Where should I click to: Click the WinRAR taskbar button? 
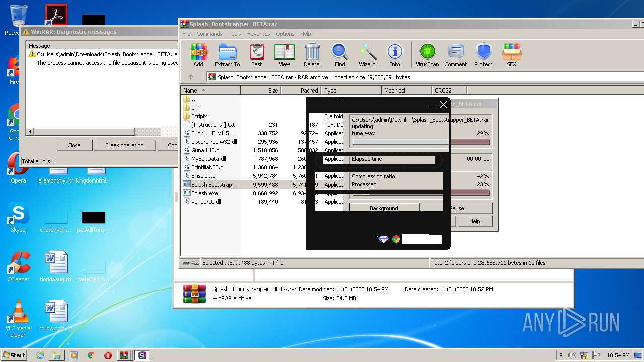pos(124,355)
